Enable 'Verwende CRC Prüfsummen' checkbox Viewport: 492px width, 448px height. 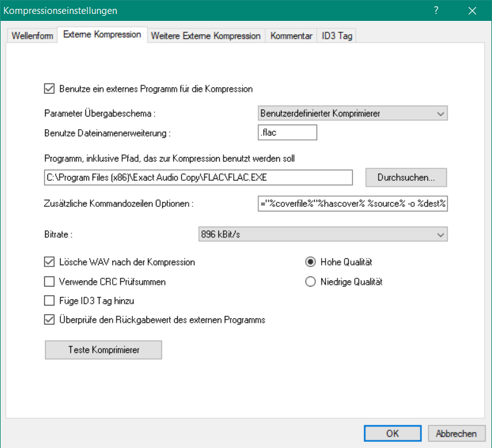click(x=49, y=282)
